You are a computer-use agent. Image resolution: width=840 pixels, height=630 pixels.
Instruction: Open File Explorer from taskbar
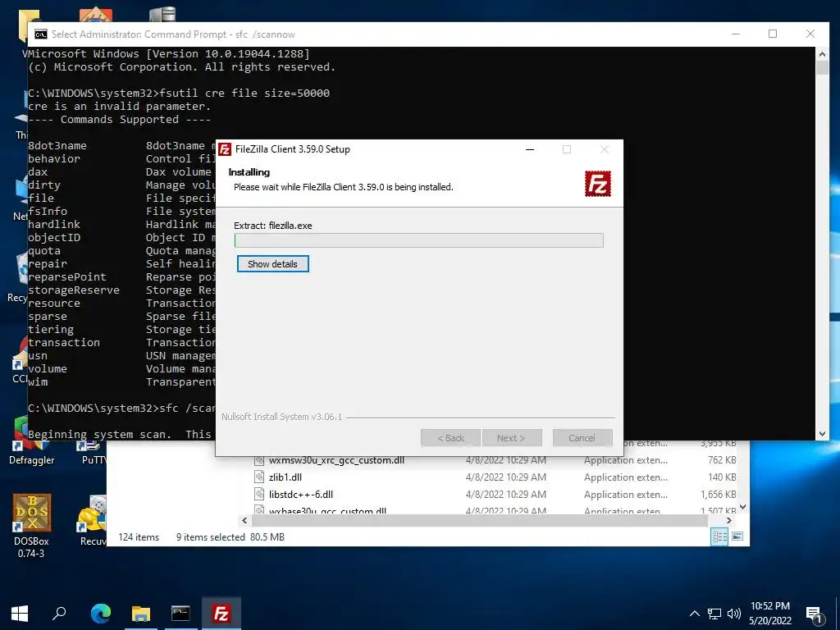[x=141, y=614]
